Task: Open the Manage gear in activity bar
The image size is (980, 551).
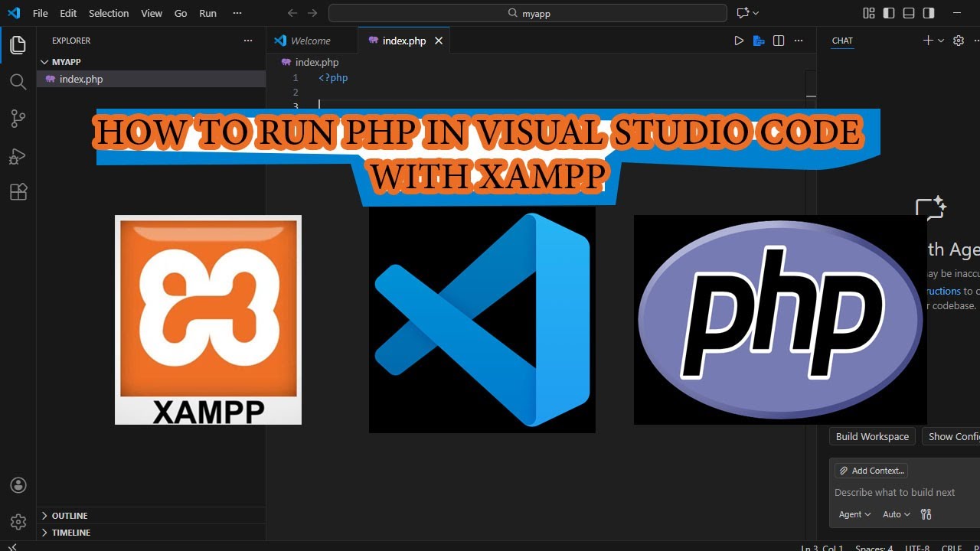Action: pos(18,522)
